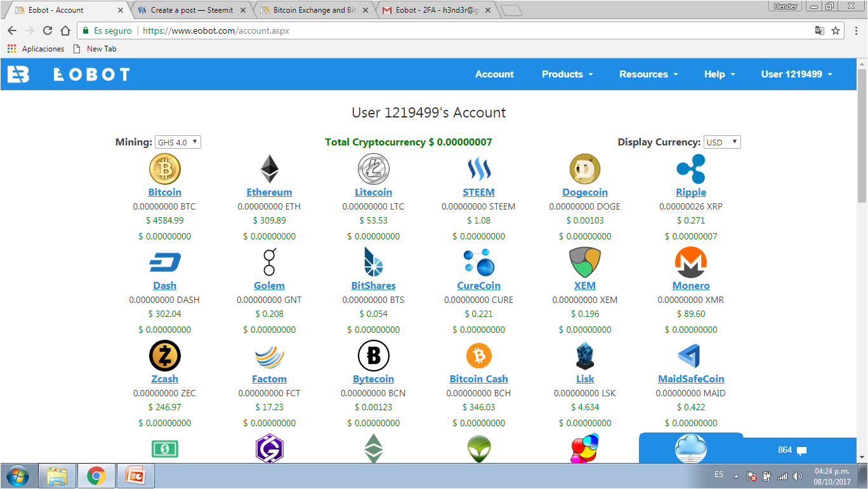The image size is (868, 489).
Task: Click the Es seguro security label
Action: click(x=107, y=30)
